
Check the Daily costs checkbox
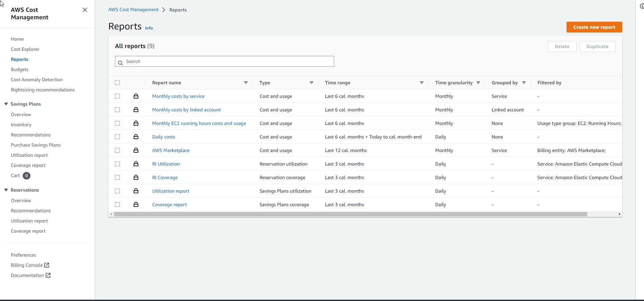(117, 137)
